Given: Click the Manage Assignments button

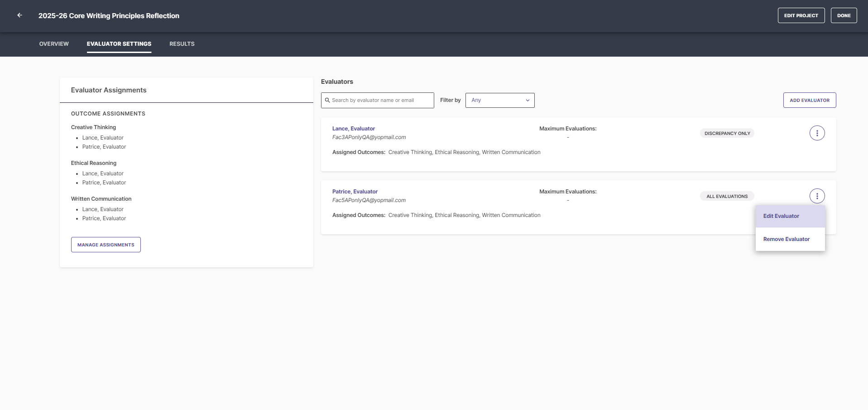Looking at the screenshot, I should (x=106, y=245).
